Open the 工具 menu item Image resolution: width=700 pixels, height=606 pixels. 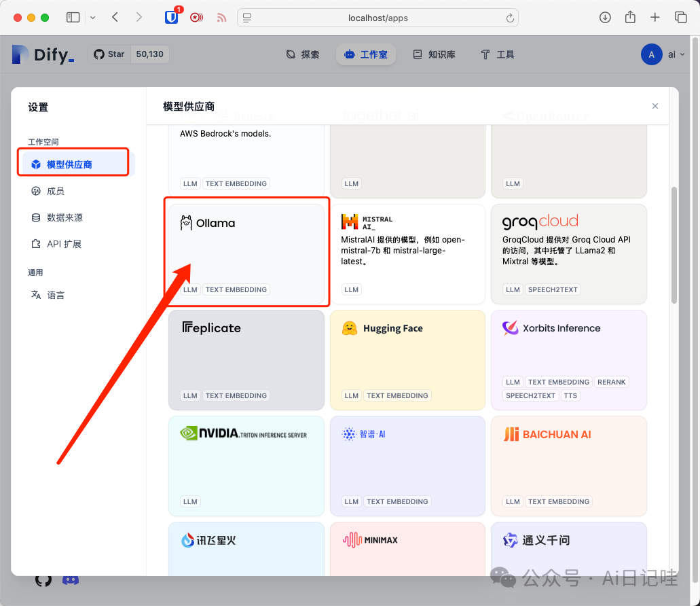coord(497,54)
